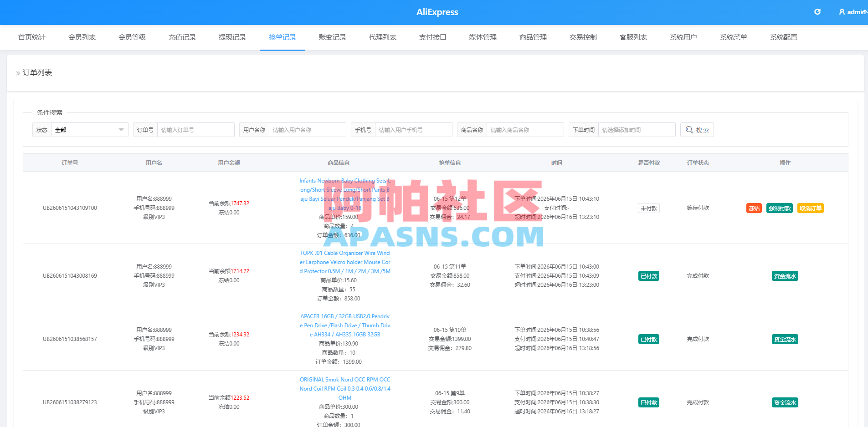Screen dimensions: 868x427
Task: Click the red 冻结 button
Action: coord(754,208)
